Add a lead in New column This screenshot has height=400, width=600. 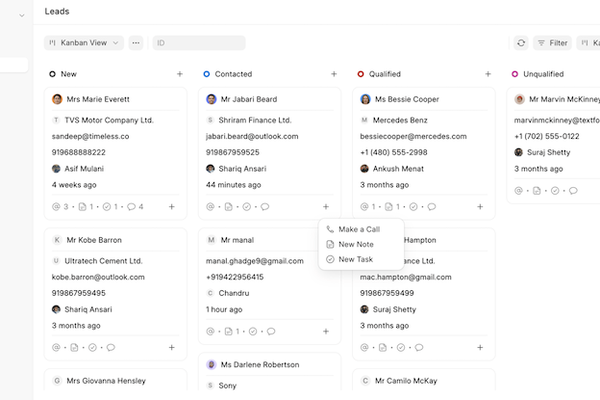pos(179,74)
